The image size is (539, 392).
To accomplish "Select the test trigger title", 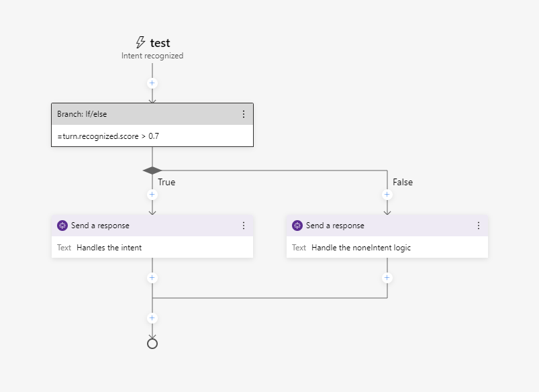I will tap(160, 41).
